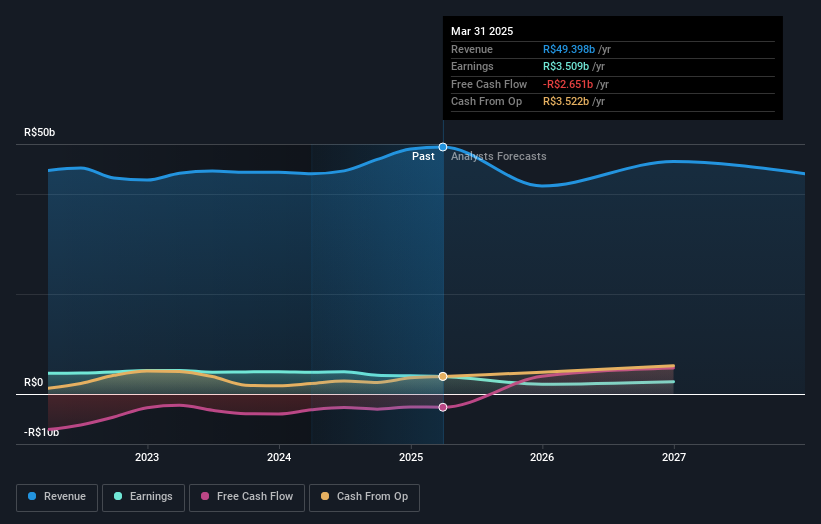Click the Revenue row label in tooltip
This screenshot has width=821, height=524.
pyautogui.click(x=472, y=49)
